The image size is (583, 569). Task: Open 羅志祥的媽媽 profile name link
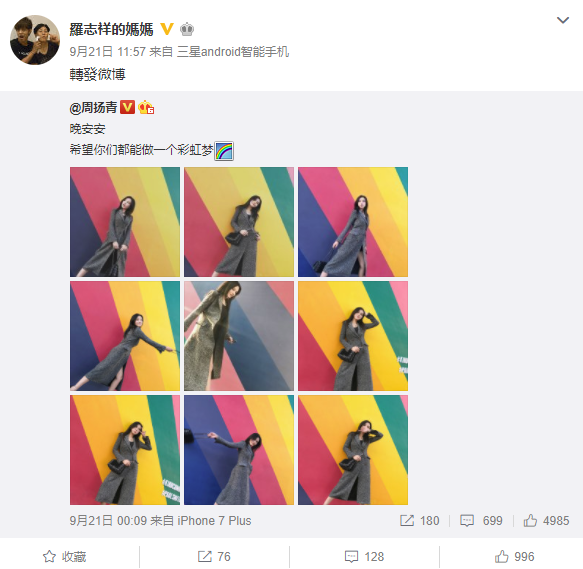tap(111, 29)
